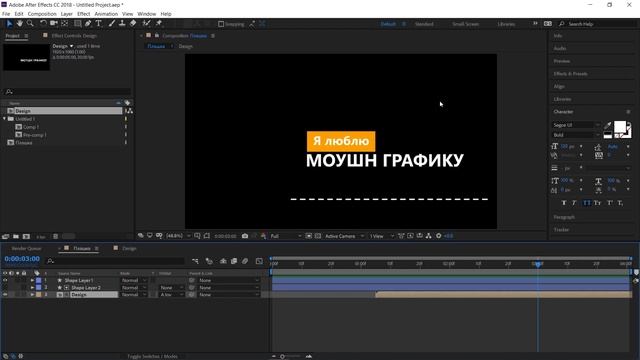Image resolution: width=640 pixels, height=360 pixels.
Task: Toggle Subscript in Character panel
Action: click(620, 203)
